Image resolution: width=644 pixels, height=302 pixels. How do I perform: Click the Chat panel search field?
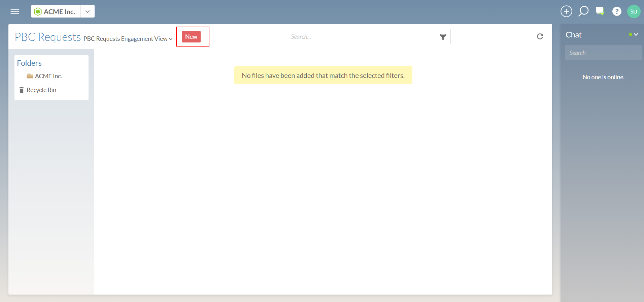[603, 53]
